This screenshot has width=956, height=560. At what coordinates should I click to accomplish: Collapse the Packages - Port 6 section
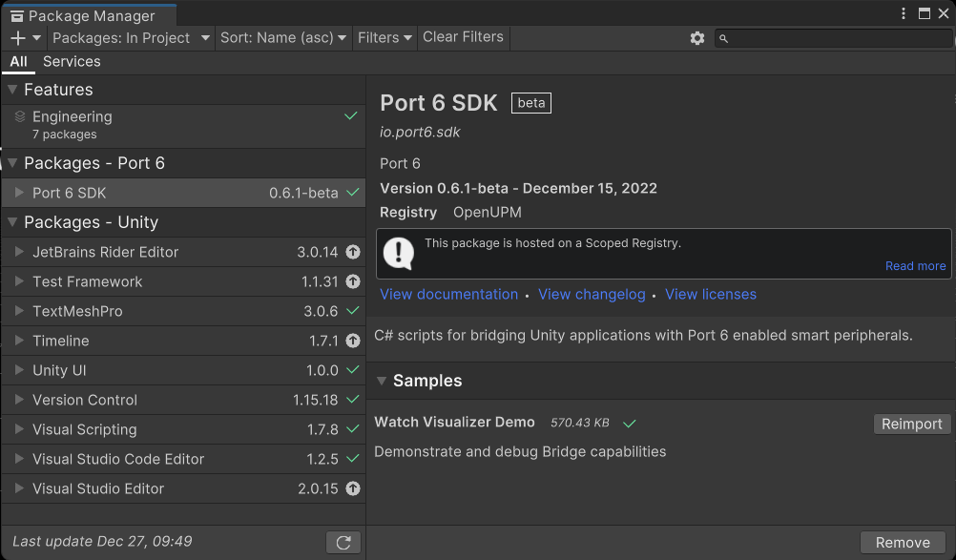coord(12,163)
